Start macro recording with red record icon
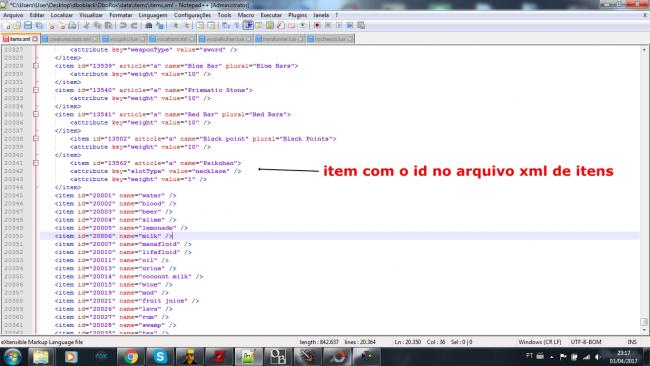 pyautogui.click(x=317, y=26)
